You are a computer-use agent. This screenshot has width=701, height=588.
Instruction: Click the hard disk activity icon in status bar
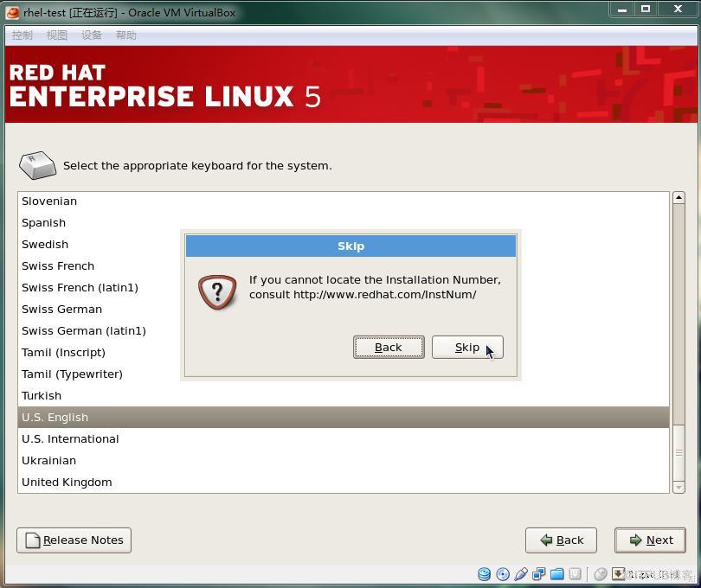click(484, 574)
